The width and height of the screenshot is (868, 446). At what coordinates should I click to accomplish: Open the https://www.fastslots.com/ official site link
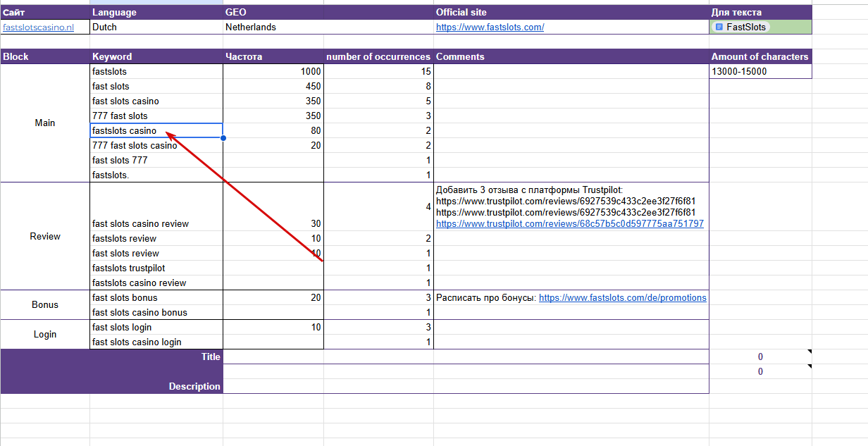click(x=490, y=27)
